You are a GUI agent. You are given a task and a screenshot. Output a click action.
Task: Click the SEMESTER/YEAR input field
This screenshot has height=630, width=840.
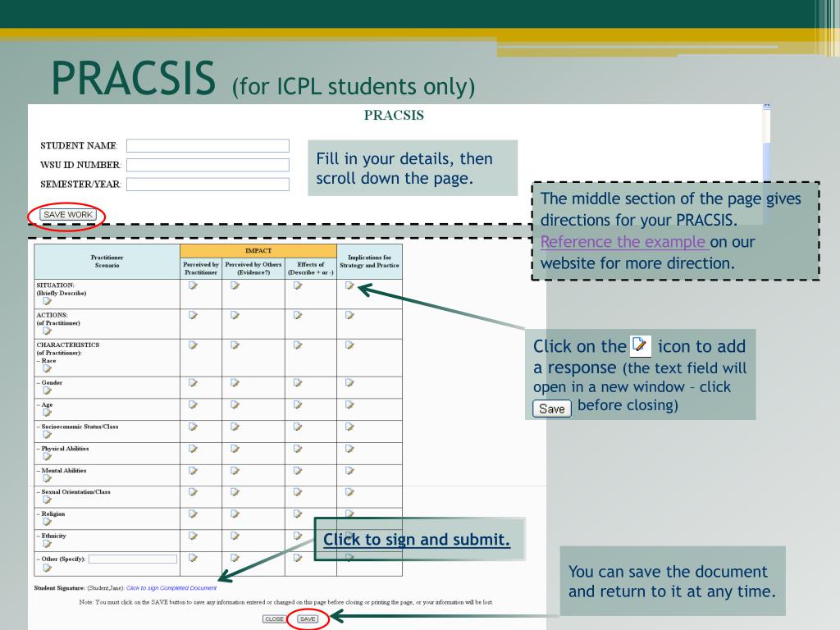[208, 185]
